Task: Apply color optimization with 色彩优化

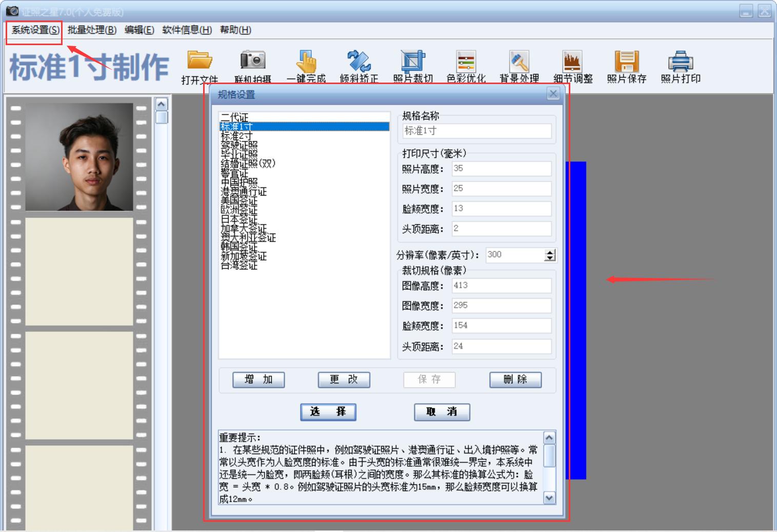Action: point(466,64)
